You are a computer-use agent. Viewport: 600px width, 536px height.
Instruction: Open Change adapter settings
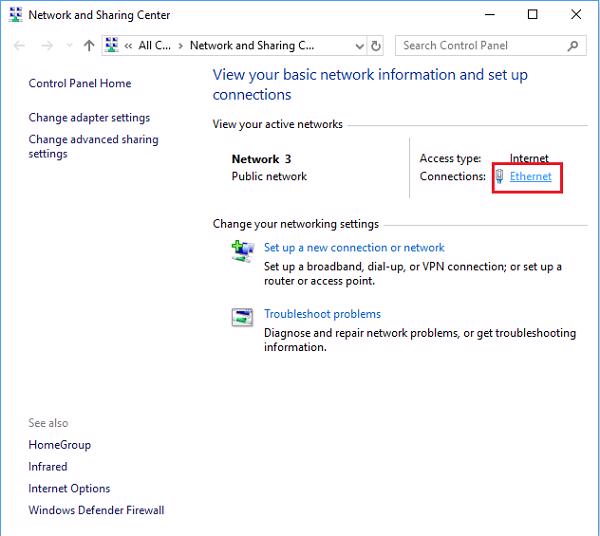point(89,118)
